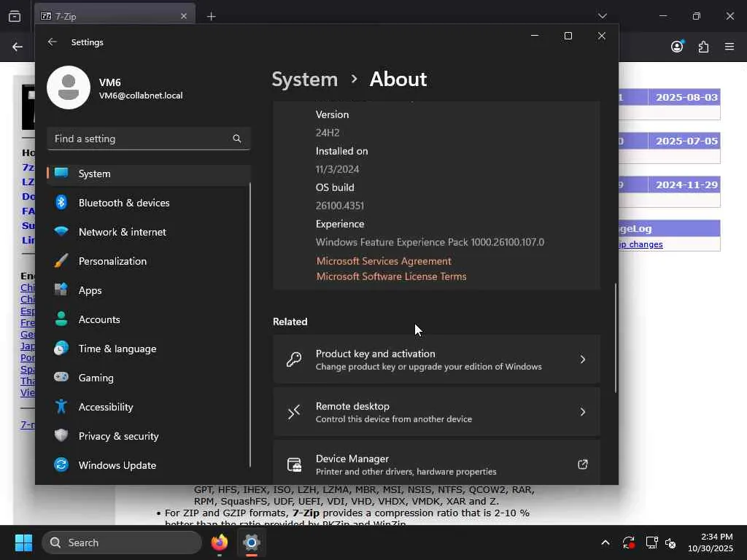
Task: Open browser account icon in Firefox toolbar
Action: click(677, 47)
